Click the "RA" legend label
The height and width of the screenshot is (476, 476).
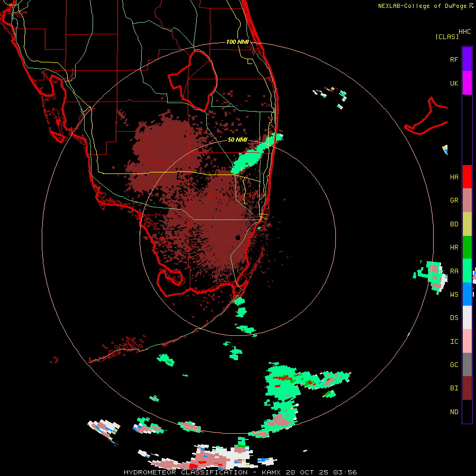click(454, 271)
